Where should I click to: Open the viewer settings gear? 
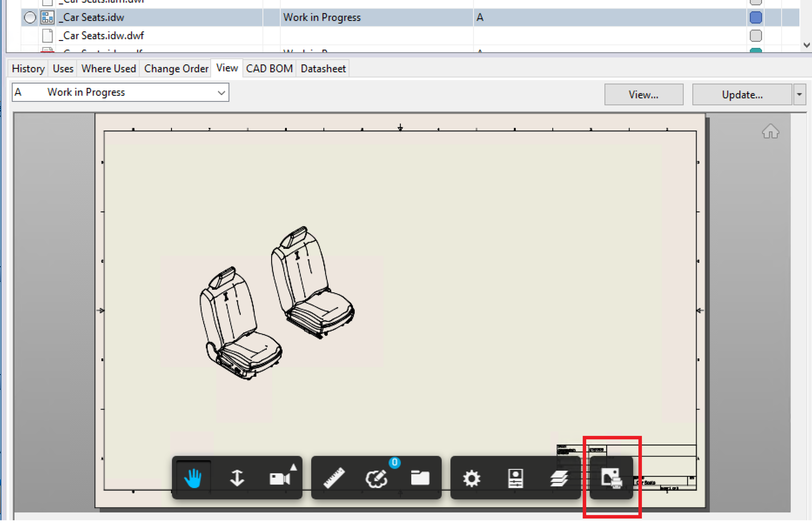471,478
